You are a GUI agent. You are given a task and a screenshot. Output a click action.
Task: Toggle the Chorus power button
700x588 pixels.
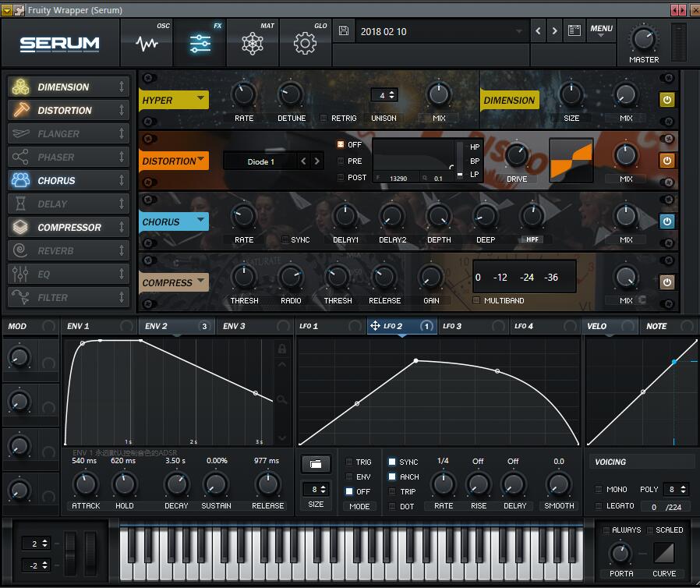[x=666, y=221]
